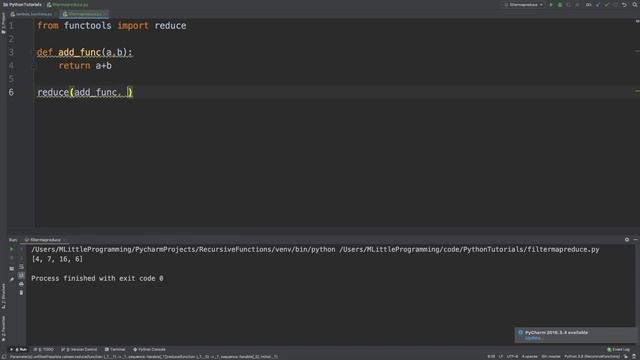This screenshot has height=360, width=640.
Task: Change indent setting '4 spaces' in status bar
Action: coord(529,357)
